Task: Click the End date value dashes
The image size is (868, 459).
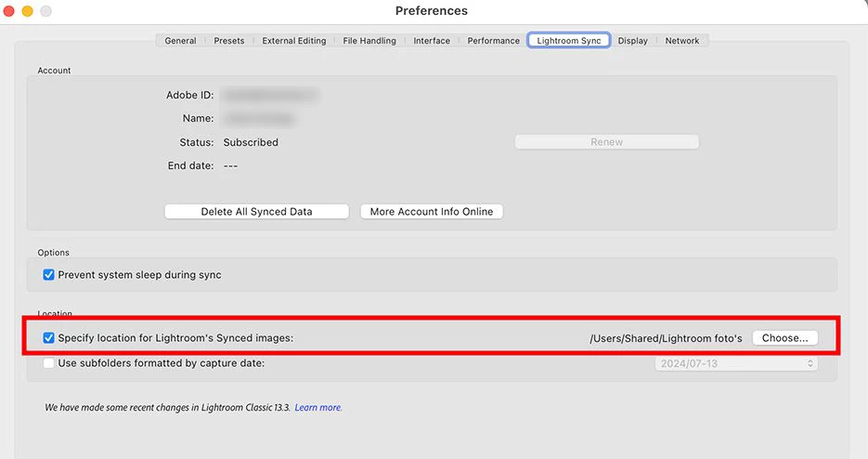Action: point(230,165)
